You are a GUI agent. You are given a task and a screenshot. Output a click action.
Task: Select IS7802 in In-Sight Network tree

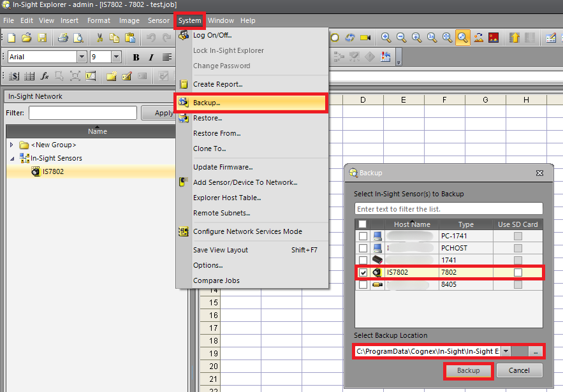point(53,171)
